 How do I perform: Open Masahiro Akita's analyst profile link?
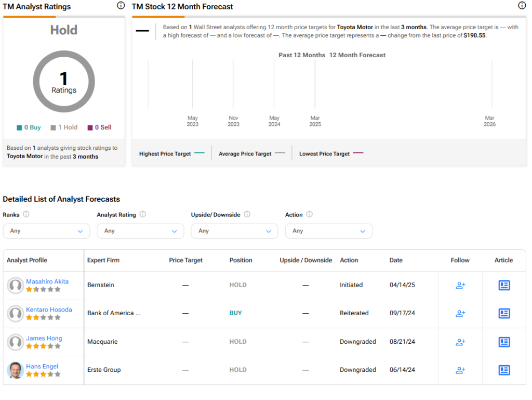point(47,281)
